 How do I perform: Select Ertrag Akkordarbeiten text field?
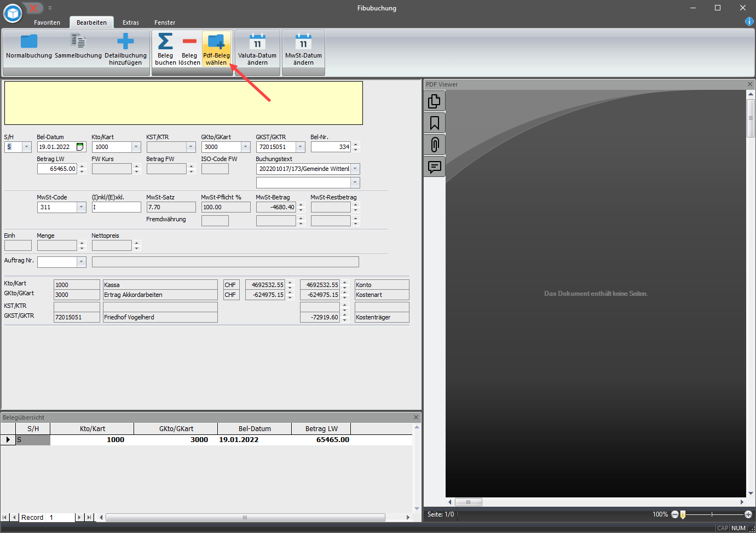coord(160,295)
